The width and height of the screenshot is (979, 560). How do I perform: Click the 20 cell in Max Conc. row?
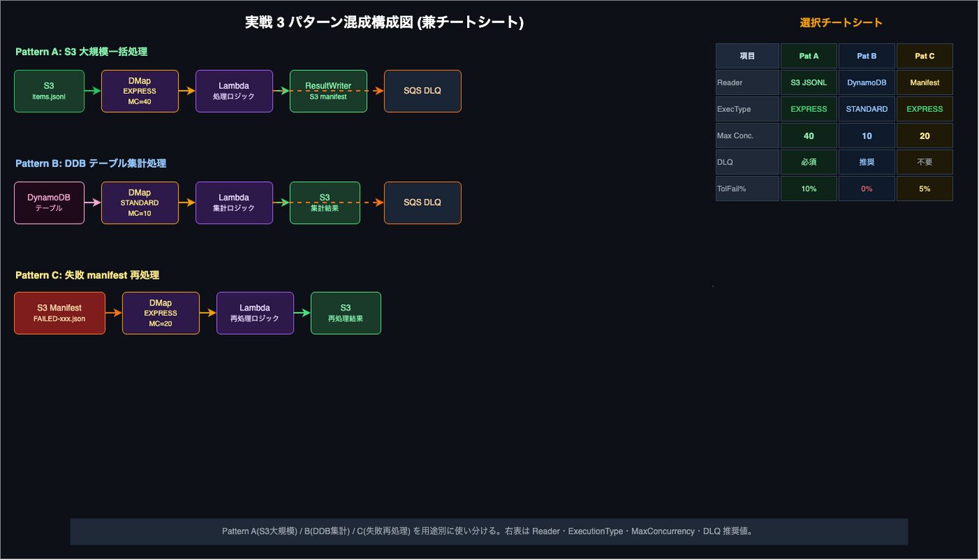click(924, 136)
